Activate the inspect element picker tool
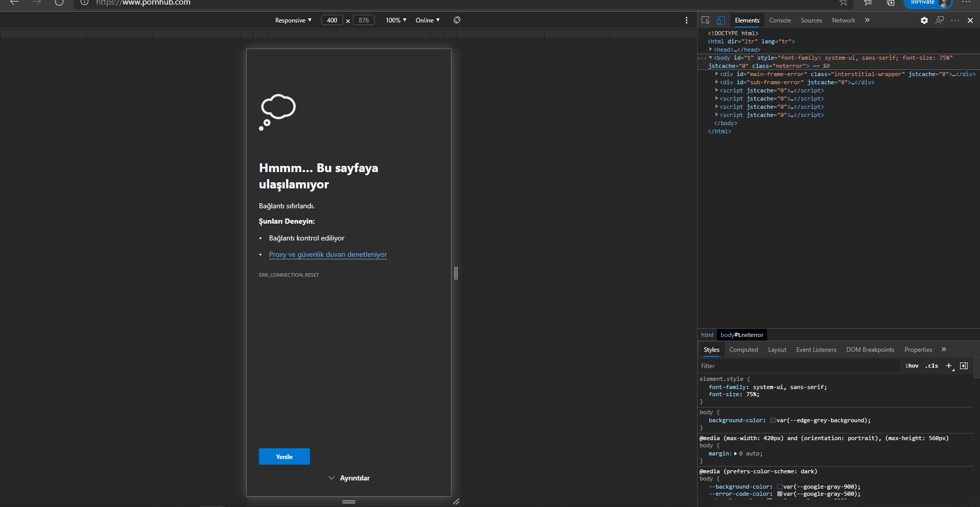 click(x=705, y=20)
